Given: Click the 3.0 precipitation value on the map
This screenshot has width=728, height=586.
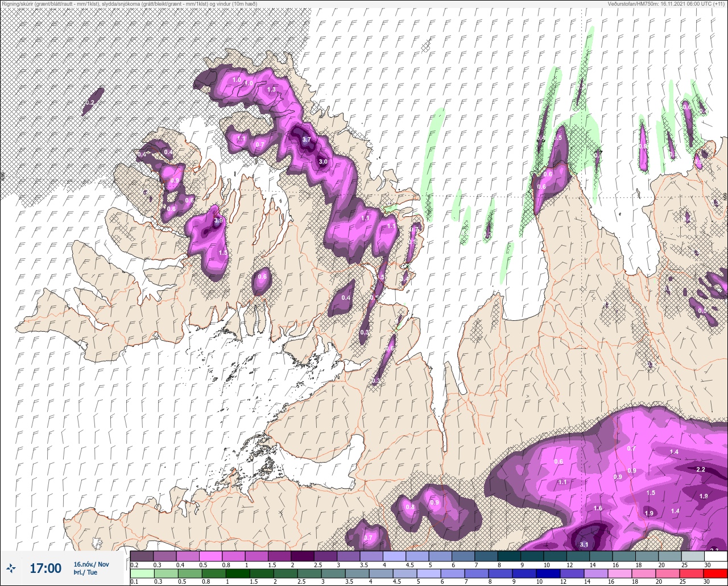Looking at the screenshot, I should [323, 162].
